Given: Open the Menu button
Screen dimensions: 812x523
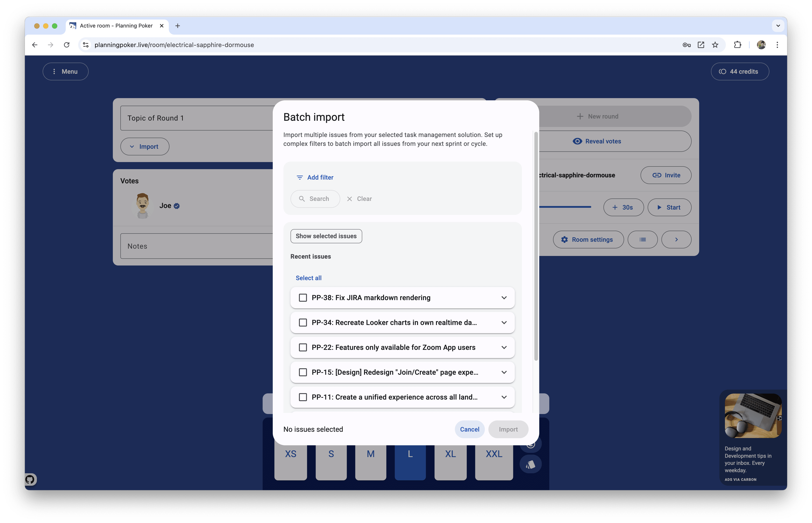Looking at the screenshot, I should pyautogui.click(x=65, y=71).
